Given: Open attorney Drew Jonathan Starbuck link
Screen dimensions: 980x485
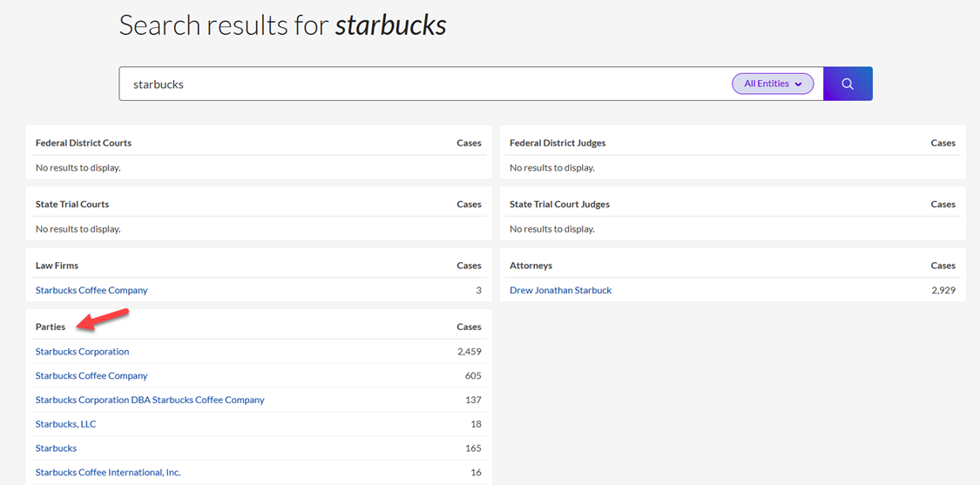Looking at the screenshot, I should pos(560,290).
